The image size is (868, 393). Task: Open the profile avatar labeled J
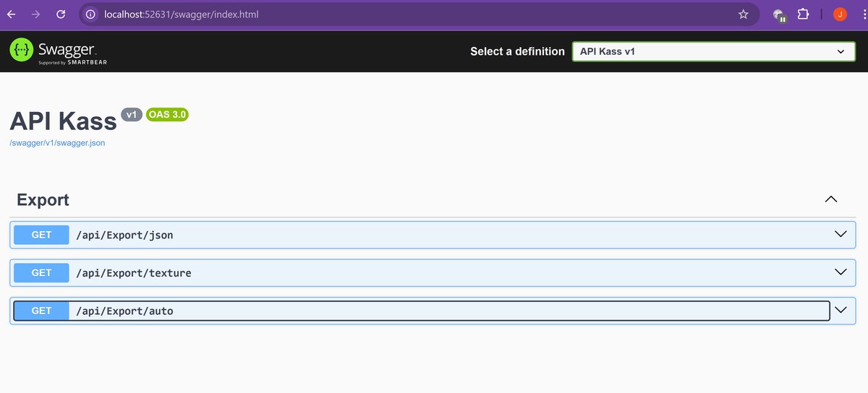tap(840, 14)
